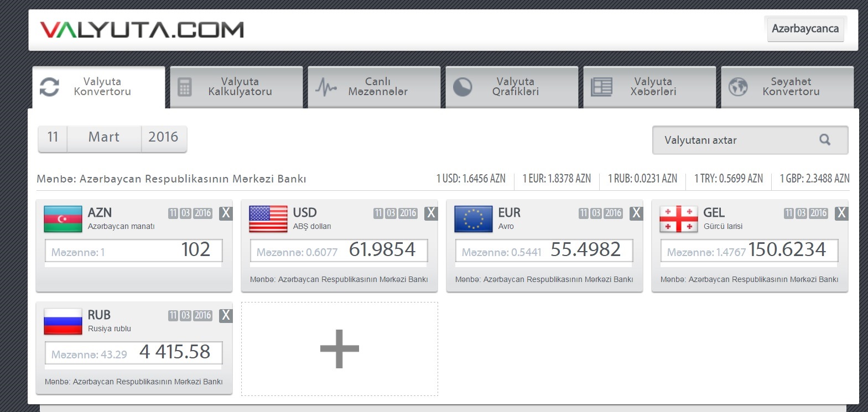Switch to the Valyuta Konvertoru tab
This screenshot has width=868, height=412.
[99, 87]
